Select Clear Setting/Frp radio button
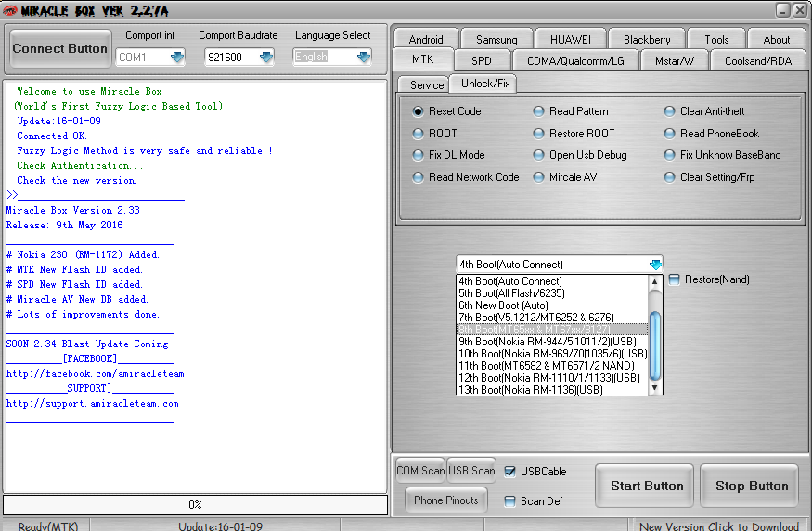The image size is (812, 532). [x=669, y=177]
